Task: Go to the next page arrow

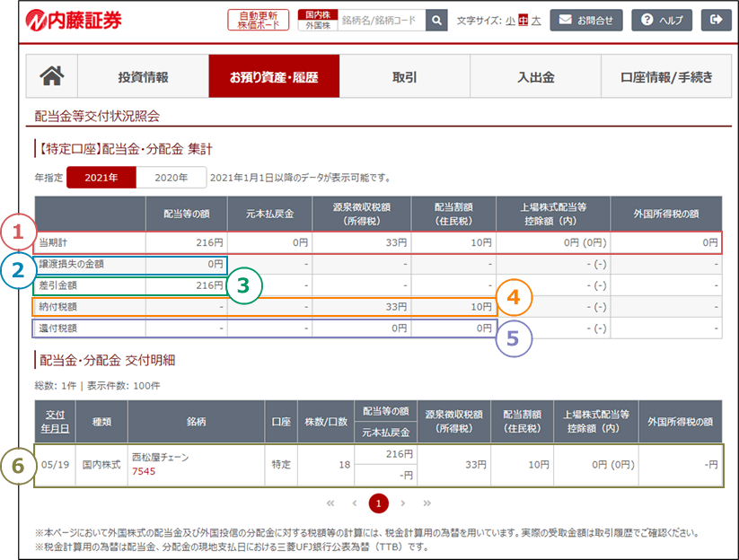Action: tap(402, 503)
